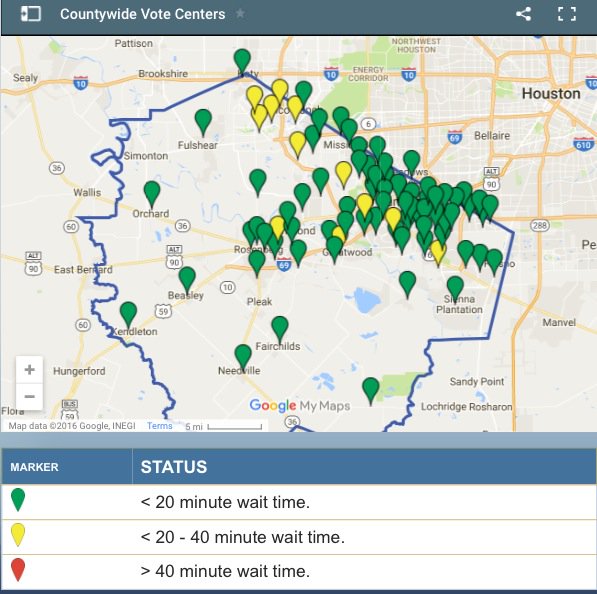Viewport: 597px width, 594px height.
Task: Open the map legend sidebar panel icon
Action: click(x=30, y=14)
